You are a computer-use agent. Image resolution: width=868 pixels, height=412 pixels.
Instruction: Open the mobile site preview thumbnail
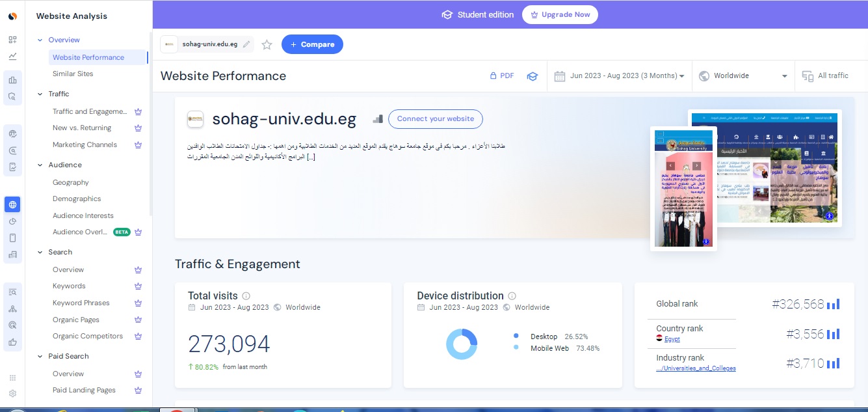click(683, 189)
